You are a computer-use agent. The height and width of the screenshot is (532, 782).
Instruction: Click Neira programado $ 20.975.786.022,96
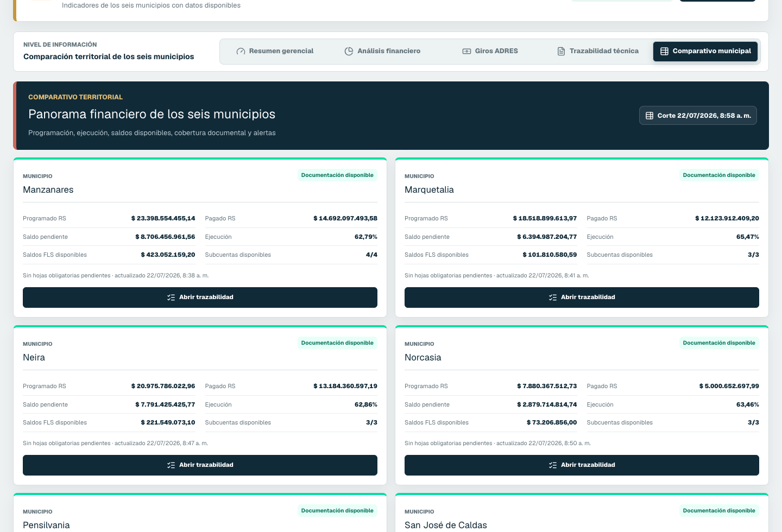click(x=163, y=386)
